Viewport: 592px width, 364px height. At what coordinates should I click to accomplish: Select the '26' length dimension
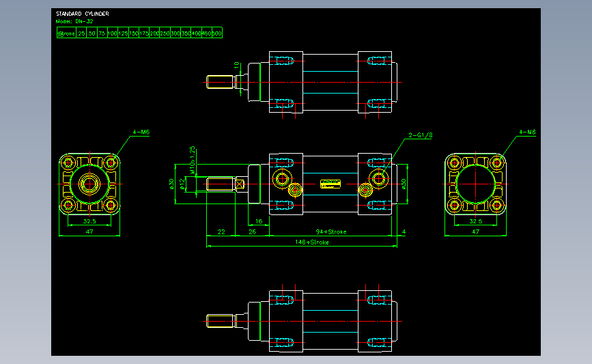252,232
